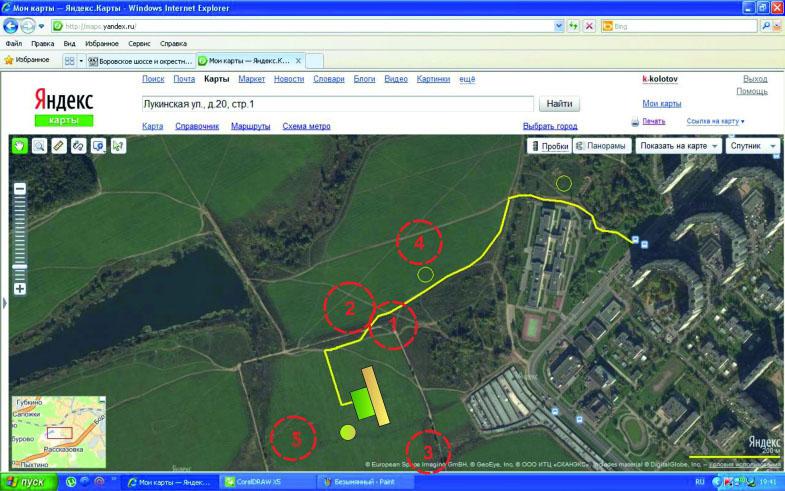Toggle the Панорамы panoramas layer

(601, 146)
